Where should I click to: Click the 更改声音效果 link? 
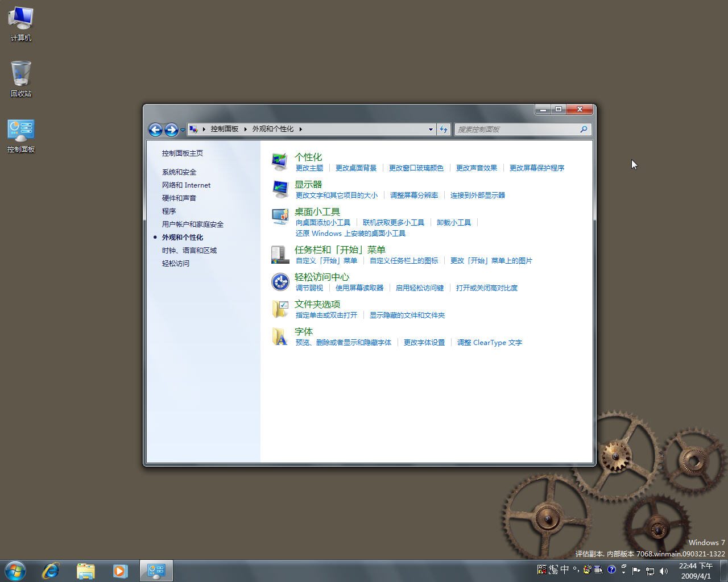tap(477, 168)
